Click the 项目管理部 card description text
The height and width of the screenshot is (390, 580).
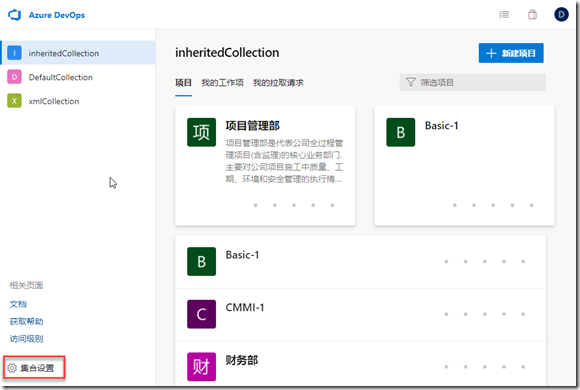[x=284, y=161]
